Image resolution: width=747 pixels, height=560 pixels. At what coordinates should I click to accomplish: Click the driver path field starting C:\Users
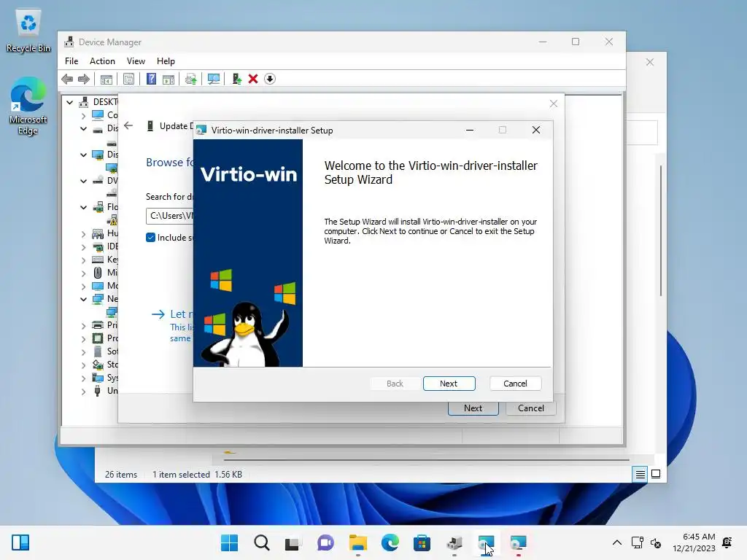(x=169, y=216)
